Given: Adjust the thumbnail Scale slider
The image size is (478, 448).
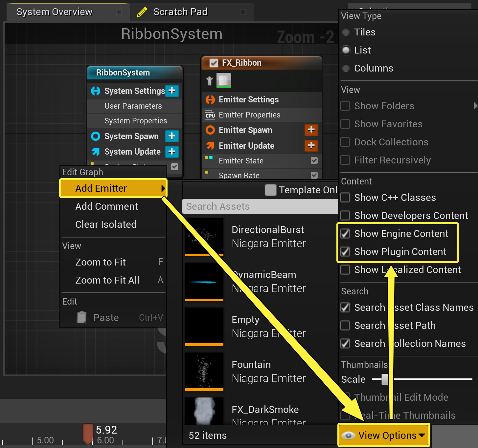Looking at the screenshot, I should pyautogui.click(x=384, y=379).
